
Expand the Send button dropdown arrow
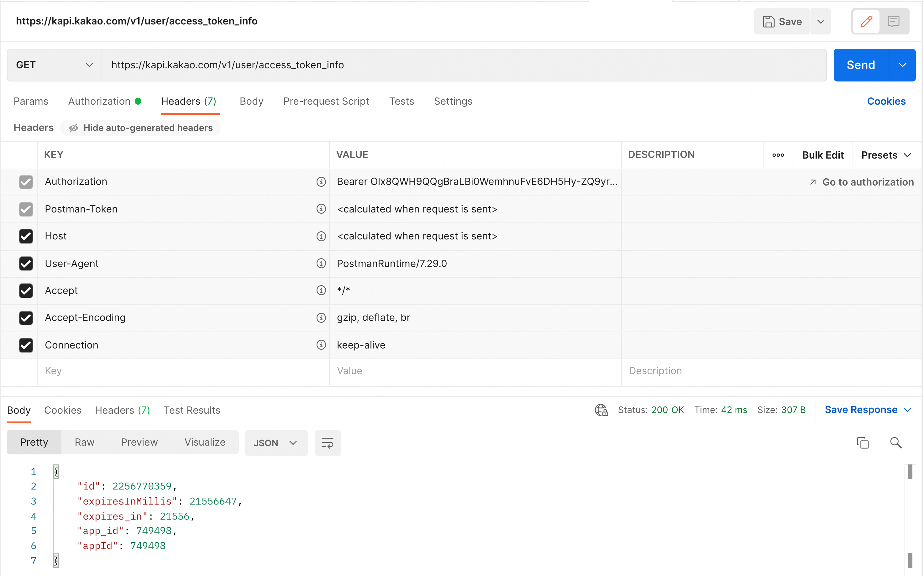pos(902,65)
